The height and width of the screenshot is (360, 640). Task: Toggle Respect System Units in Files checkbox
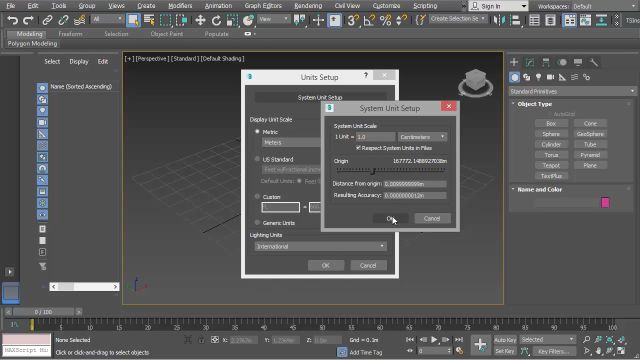pos(358,148)
